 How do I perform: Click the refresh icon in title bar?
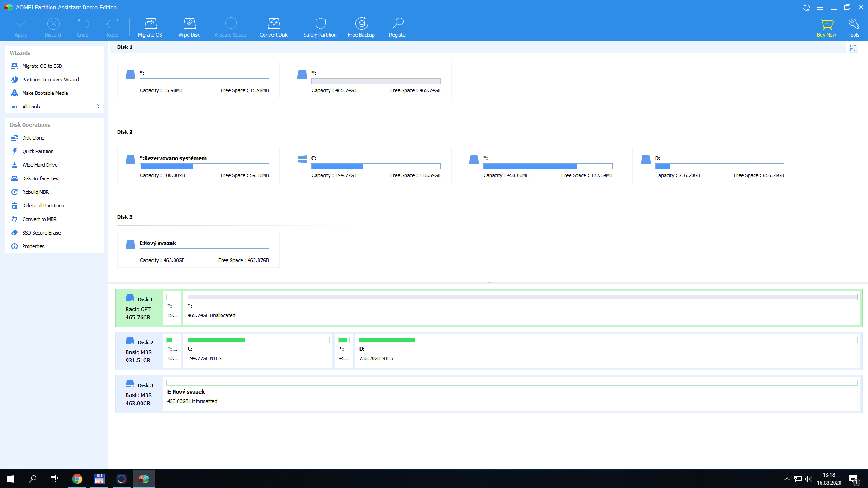pyautogui.click(x=806, y=8)
